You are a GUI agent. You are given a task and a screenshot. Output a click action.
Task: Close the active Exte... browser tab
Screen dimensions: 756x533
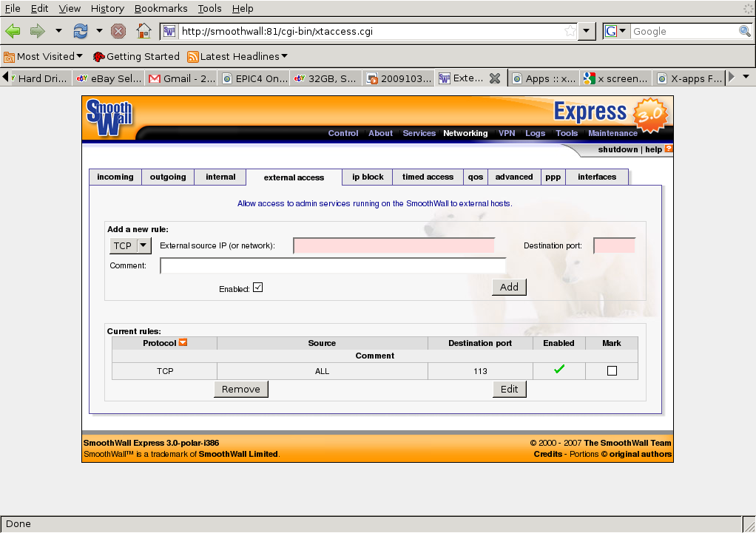tap(496, 78)
